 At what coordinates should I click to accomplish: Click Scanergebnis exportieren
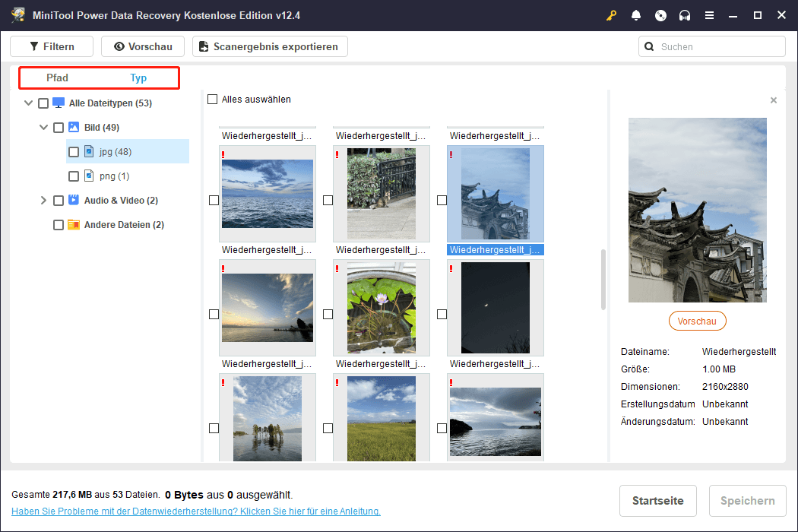[x=270, y=46]
